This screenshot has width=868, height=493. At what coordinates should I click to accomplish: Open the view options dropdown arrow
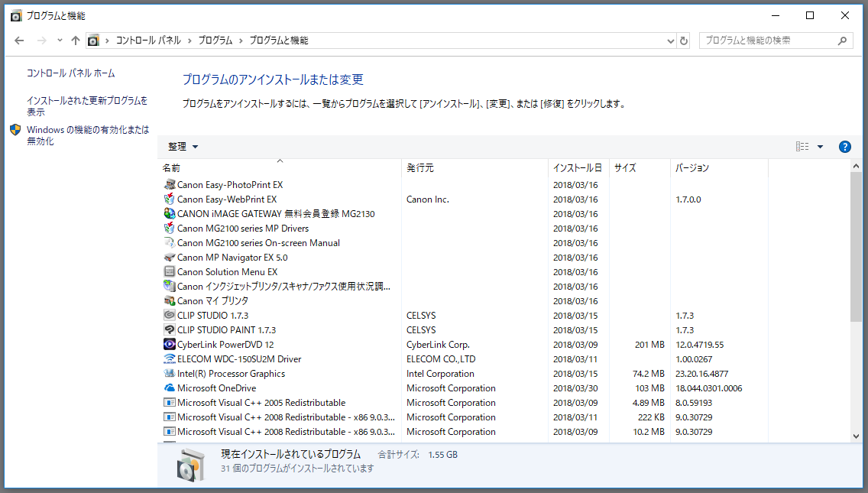pos(820,147)
